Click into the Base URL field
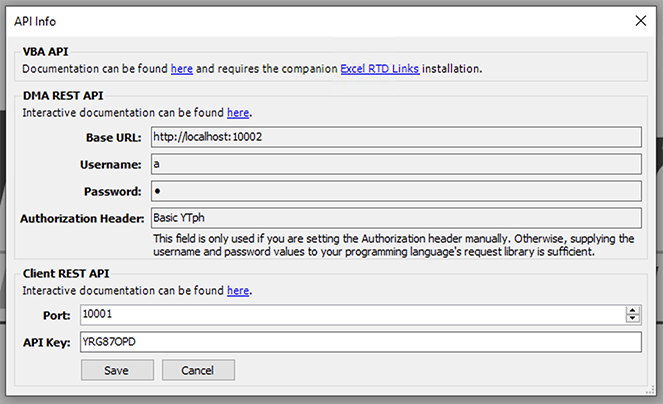Viewport: 663px width, 404px height. coord(396,137)
